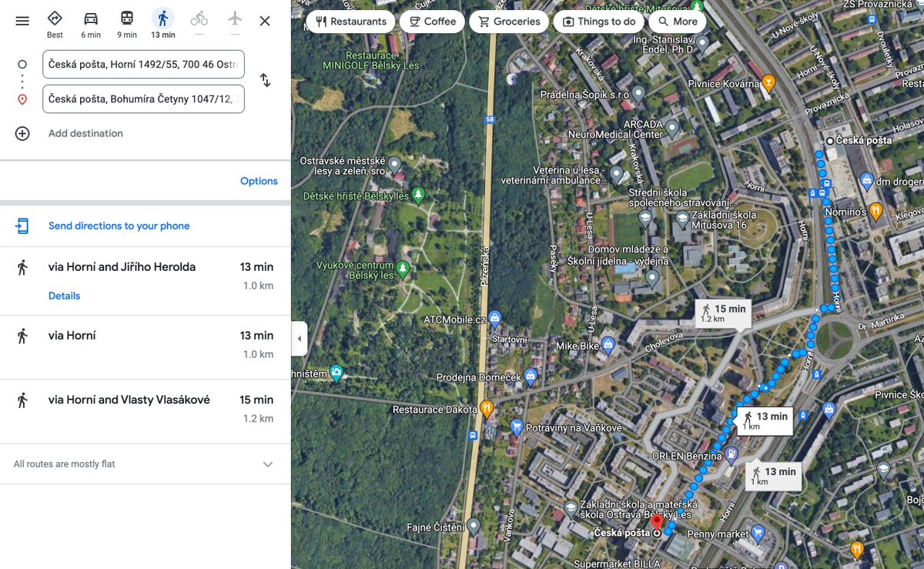The image size is (924, 569).
Task: Click the Prodejna Domeček shop pin
Action: (530, 377)
